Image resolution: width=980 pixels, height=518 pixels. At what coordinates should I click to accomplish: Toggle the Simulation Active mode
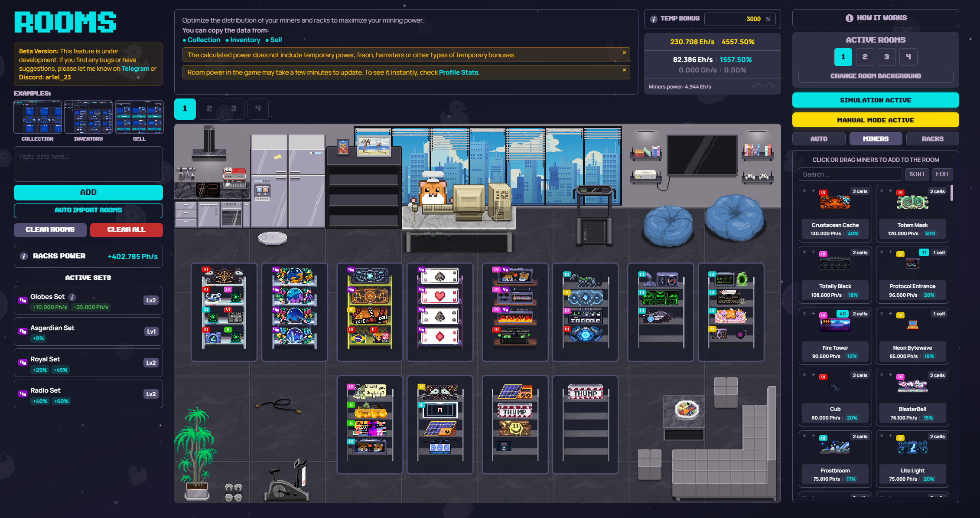876,100
